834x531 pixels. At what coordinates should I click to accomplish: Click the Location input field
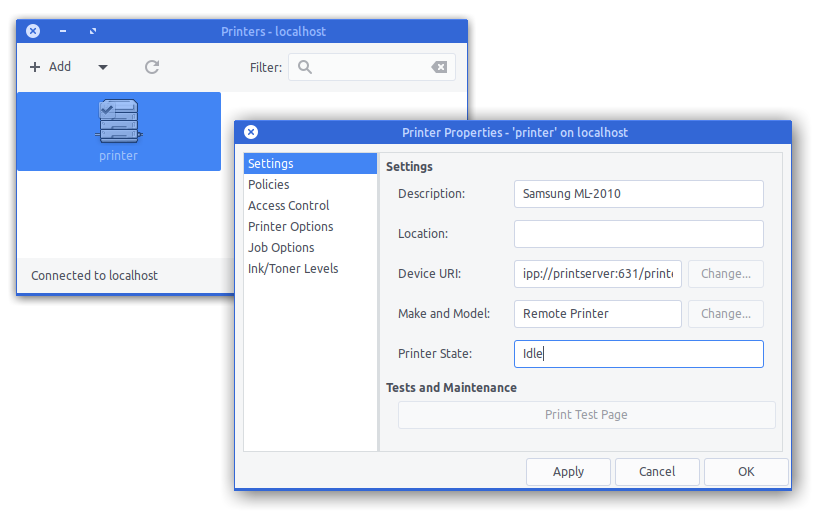tap(639, 234)
